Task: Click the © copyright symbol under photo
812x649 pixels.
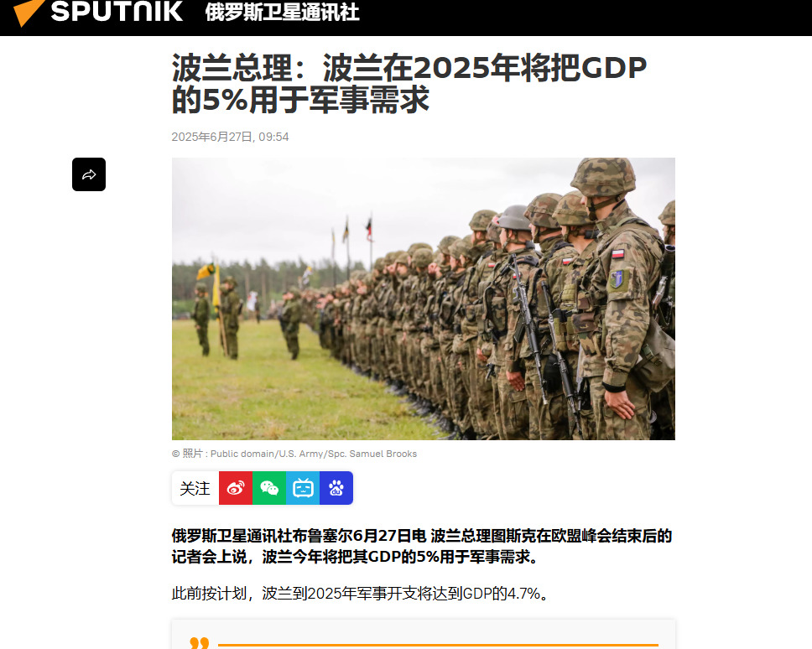Action: click(x=175, y=454)
